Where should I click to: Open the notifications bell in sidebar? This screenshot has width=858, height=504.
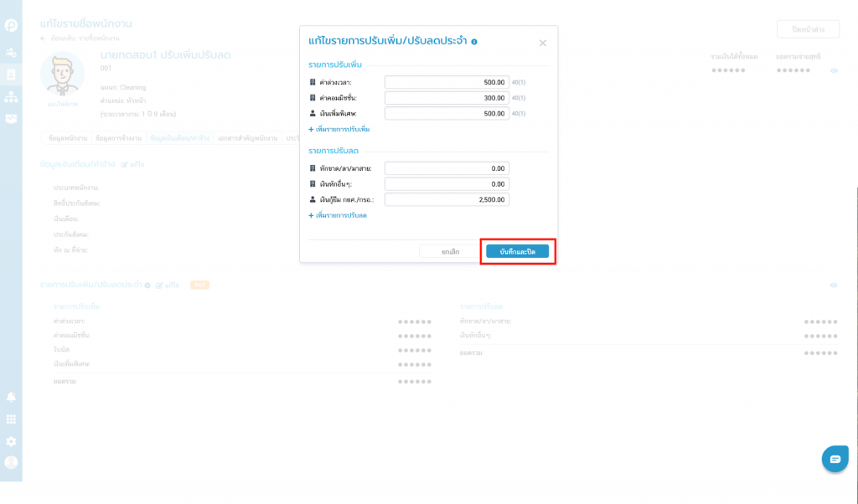click(11, 396)
